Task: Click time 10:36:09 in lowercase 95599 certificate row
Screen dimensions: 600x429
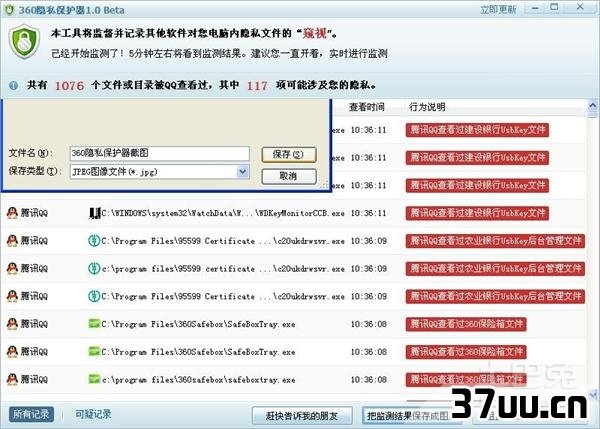Action: 368,269
